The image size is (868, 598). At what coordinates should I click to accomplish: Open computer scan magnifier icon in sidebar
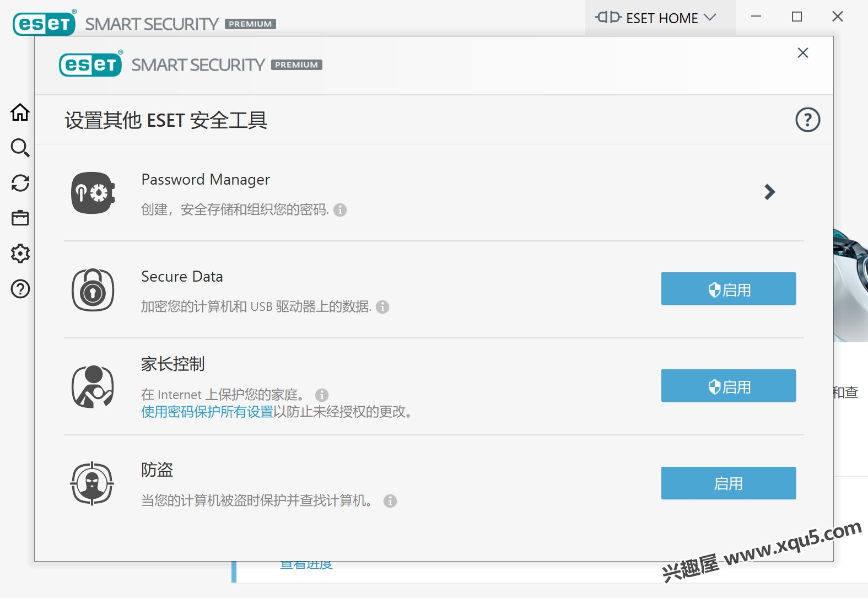pos(20,148)
